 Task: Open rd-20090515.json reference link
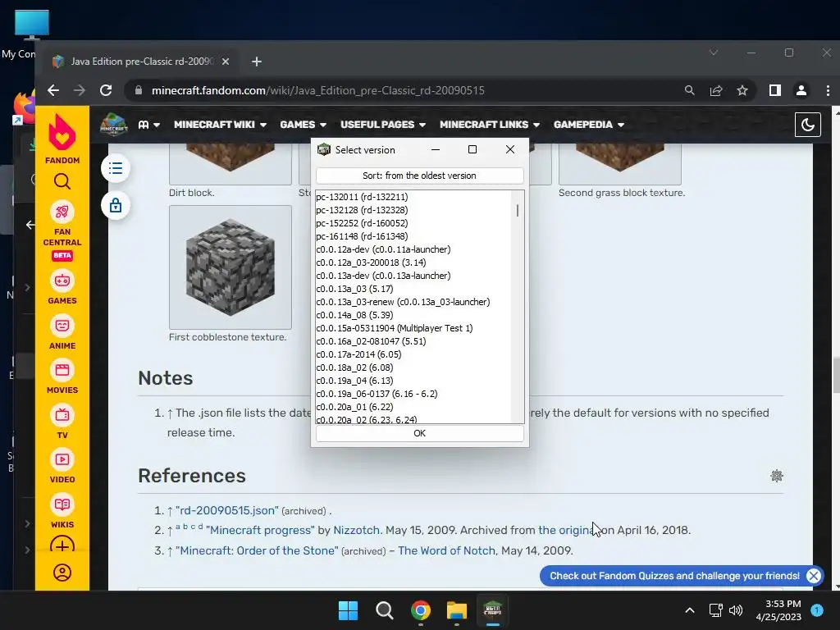(x=227, y=510)
